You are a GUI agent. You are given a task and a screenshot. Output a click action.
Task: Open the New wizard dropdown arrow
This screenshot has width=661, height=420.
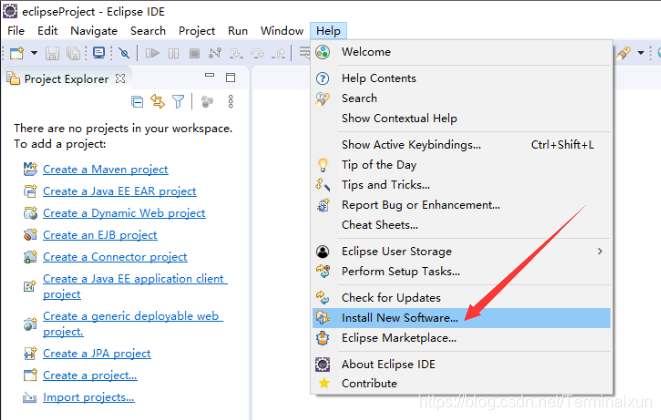tap(34, 53)
